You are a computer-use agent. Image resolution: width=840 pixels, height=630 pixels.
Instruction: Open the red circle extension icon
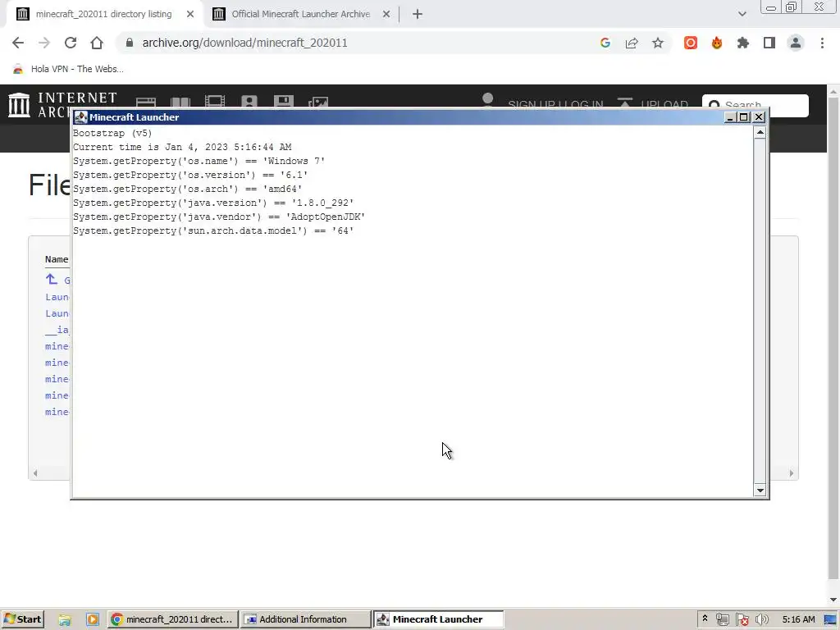691,43
